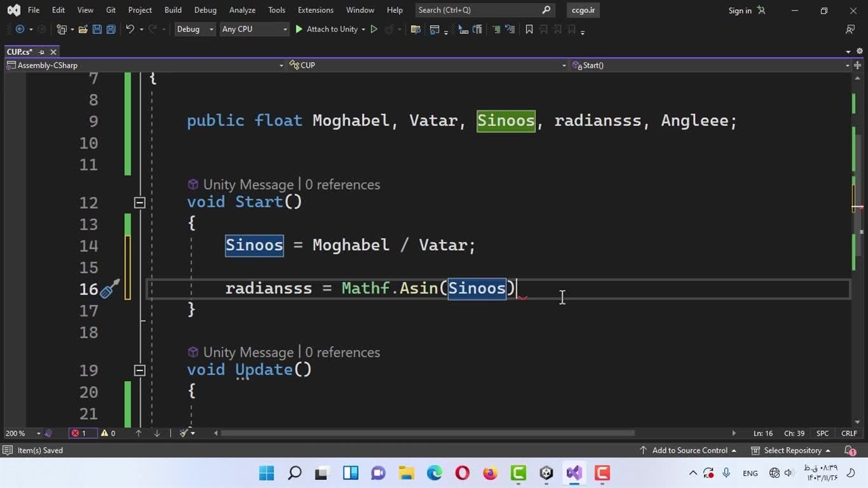Open the notifications bell in status bar
Viewport: 868px width, 488px height.
850,451
